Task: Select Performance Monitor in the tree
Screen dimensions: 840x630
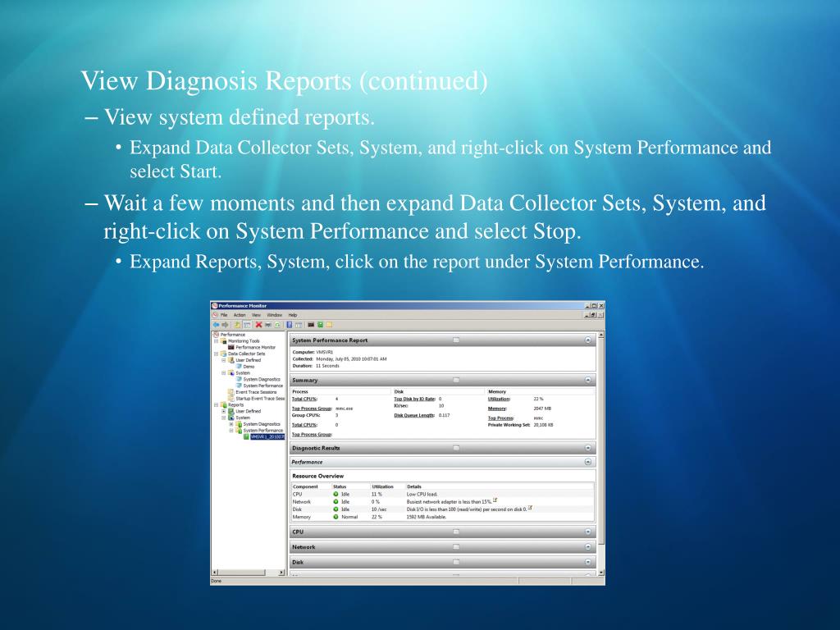Action: 256,347
